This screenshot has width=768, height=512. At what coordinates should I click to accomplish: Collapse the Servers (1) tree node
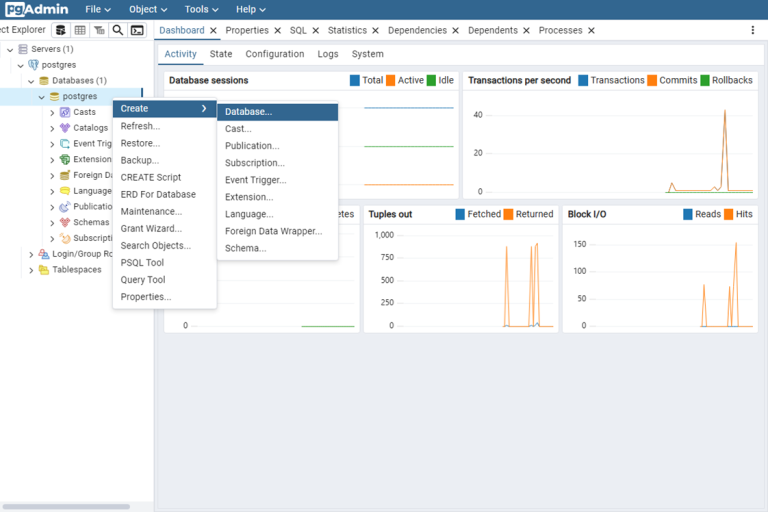click(10, 49)
